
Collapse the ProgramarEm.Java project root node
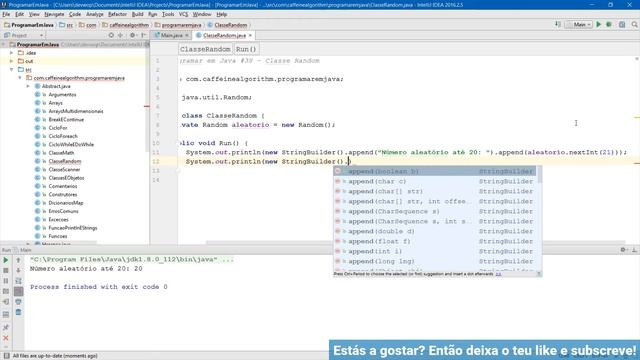[x=4, y=44]
